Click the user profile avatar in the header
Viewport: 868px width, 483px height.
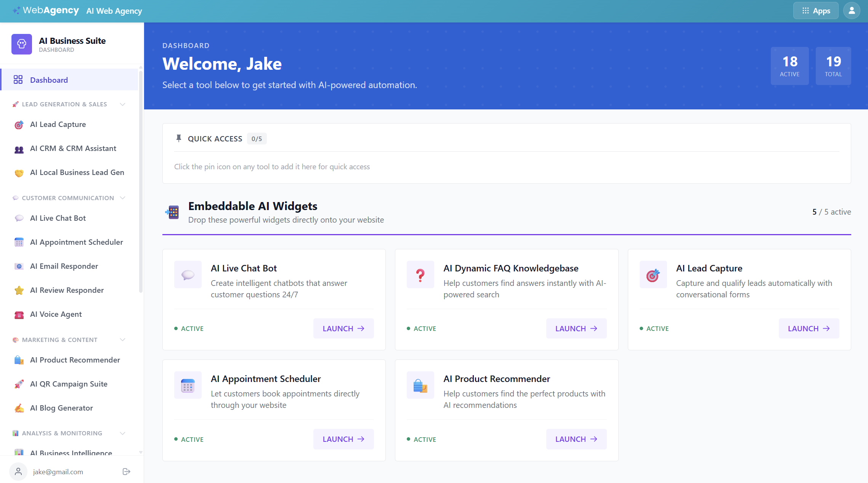click(852, 10)
